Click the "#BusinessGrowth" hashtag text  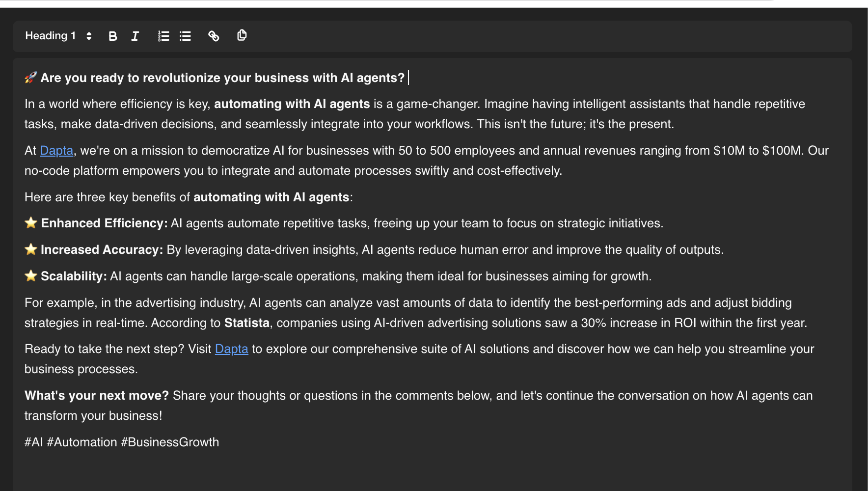[170, 442]
